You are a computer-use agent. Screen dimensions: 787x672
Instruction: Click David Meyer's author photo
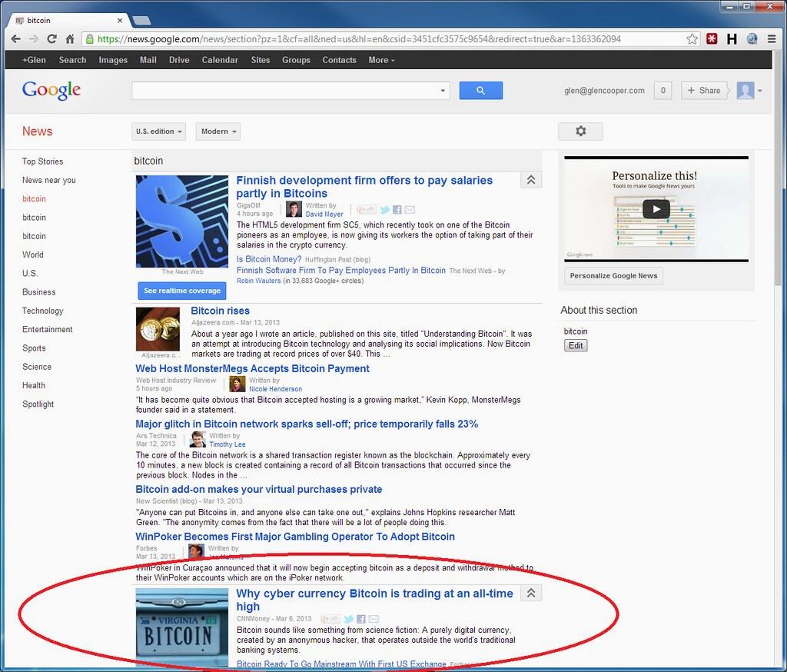coord(294,209)
